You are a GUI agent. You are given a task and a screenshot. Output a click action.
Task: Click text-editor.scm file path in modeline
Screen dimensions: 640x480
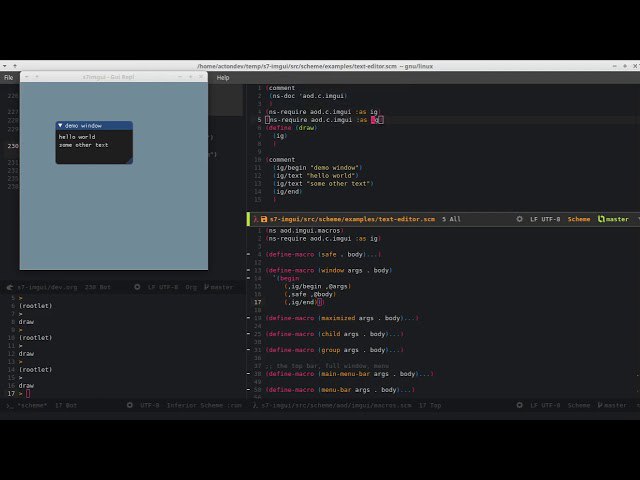pyautogui.click(x=352, y=219)
